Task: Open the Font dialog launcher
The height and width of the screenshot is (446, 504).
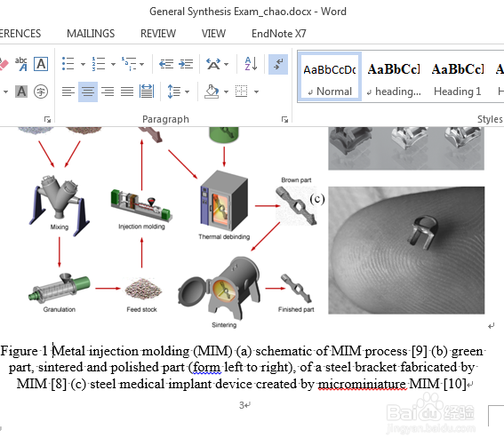Action: click(48, 120)
